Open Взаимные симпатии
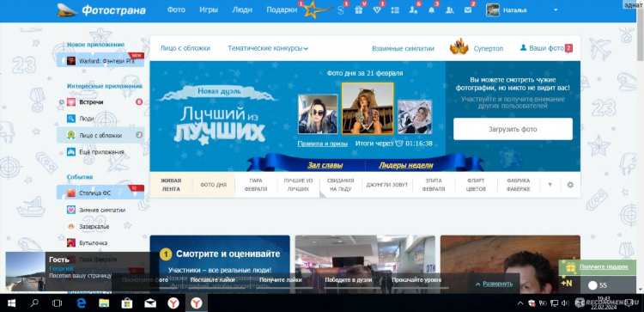Screen dimensions: 644x312 (403, 48)
